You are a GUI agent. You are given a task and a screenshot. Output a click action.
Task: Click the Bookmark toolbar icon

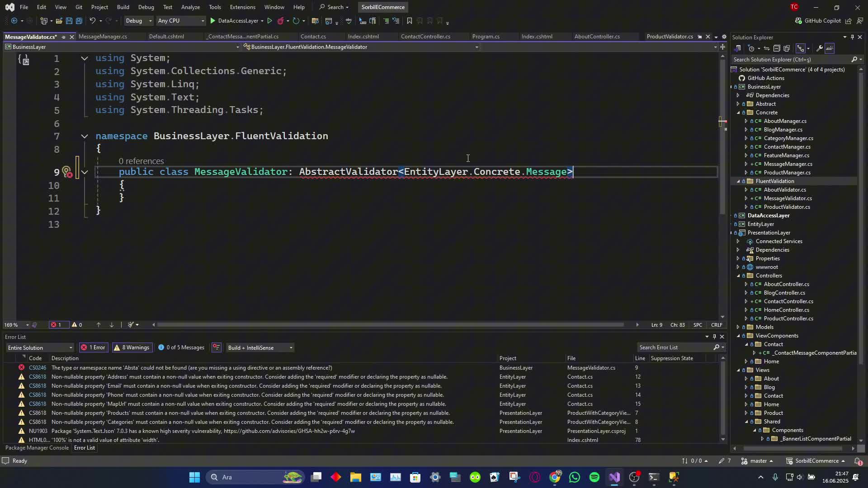click(409, 21)
